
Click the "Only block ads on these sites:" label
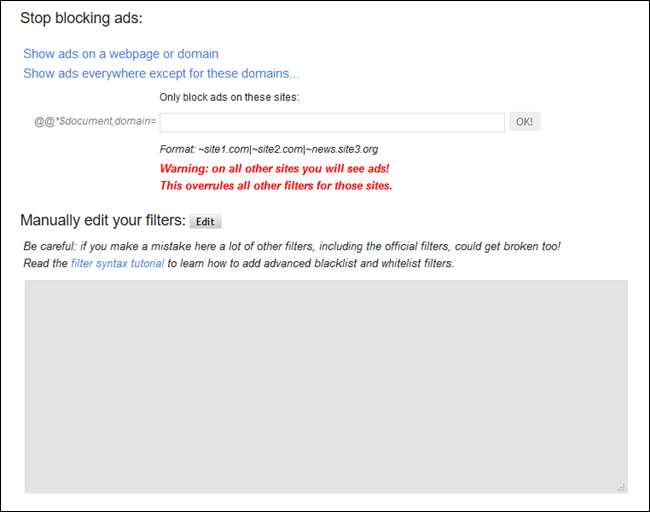pos(229,97)
